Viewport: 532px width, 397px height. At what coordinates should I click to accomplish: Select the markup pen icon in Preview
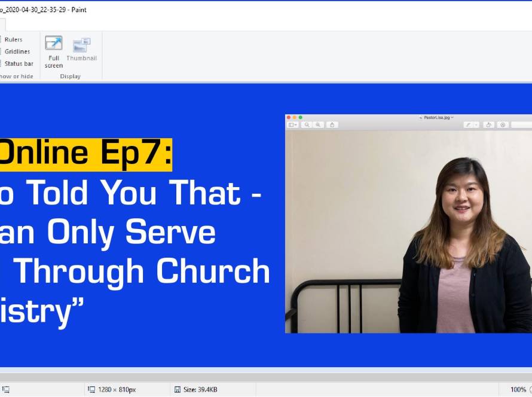point(469,125)
